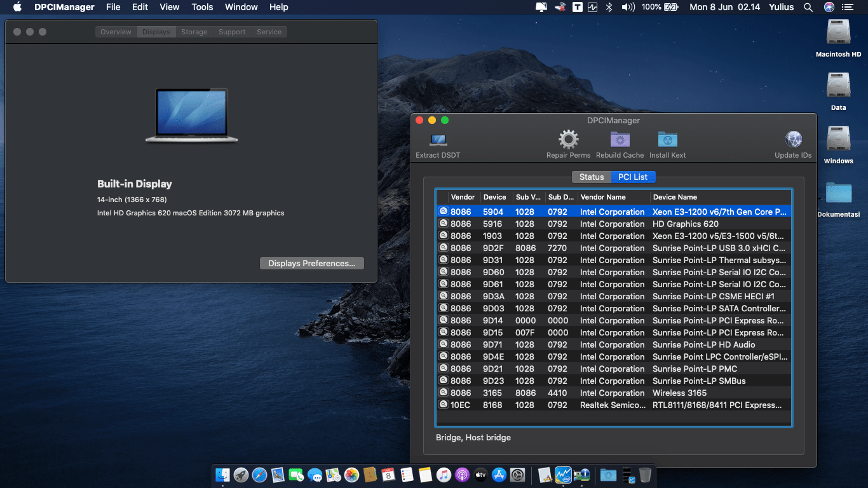Select the Sunrise Point-LP SMBus row
This screenshot has width=868, height=488.
[x=614, y=381]
